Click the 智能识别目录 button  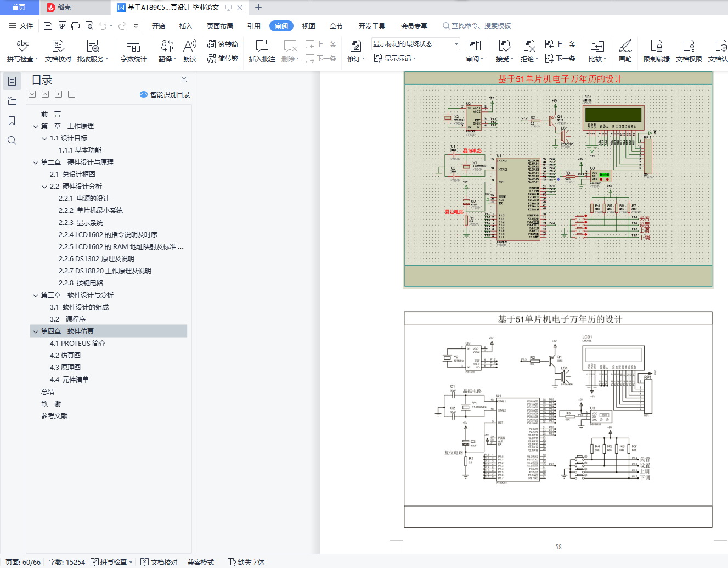click(165, 94)
